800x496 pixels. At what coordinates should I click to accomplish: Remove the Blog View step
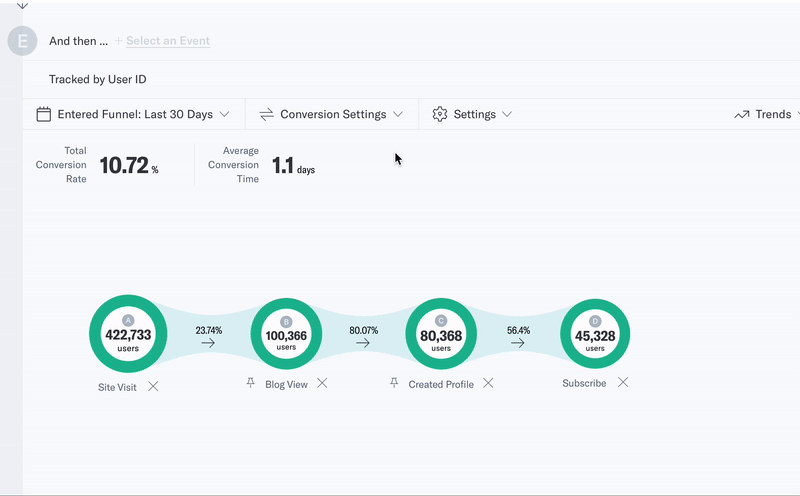coord(322,383)
